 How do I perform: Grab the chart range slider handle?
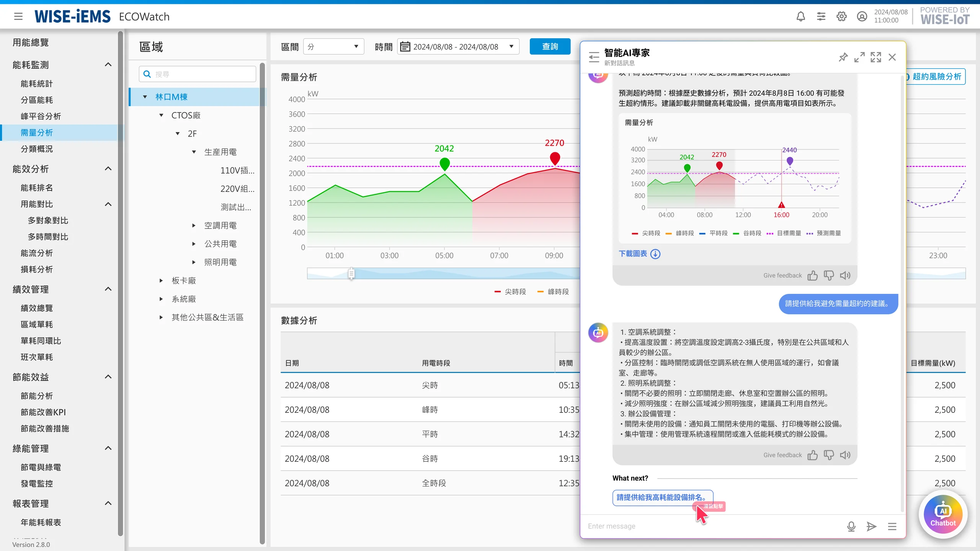pyautogui.click(x=351, y=273)
